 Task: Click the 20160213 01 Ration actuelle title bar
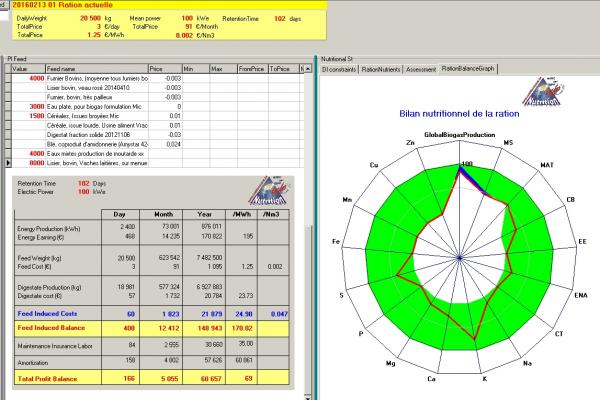coord(170,5)
